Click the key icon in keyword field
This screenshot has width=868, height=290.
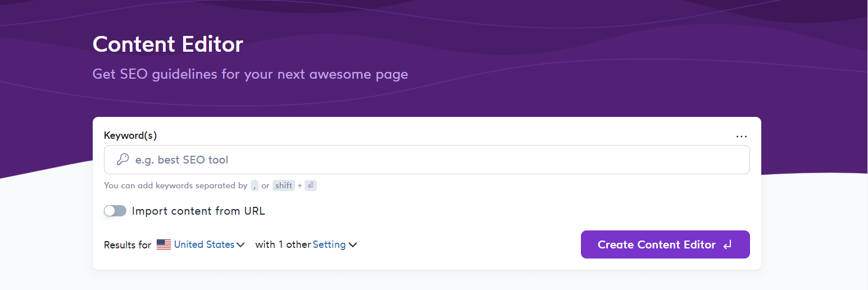point(122,160)
